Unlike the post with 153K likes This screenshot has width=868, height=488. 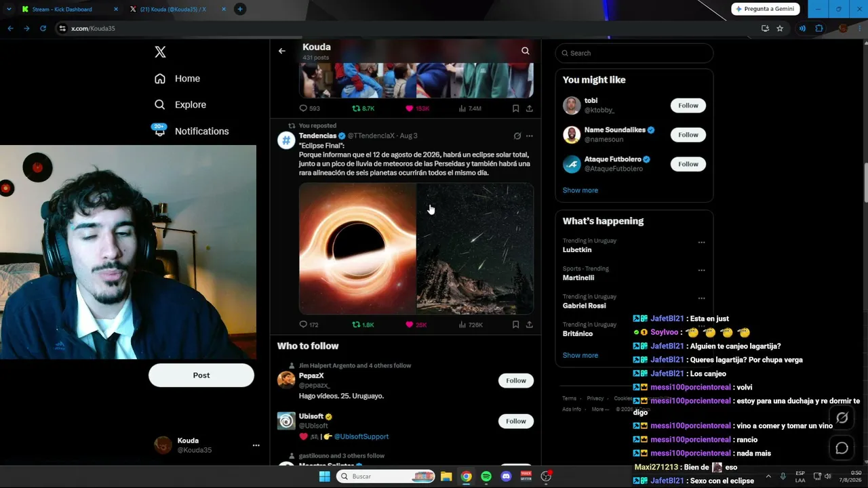pos(417,108)
